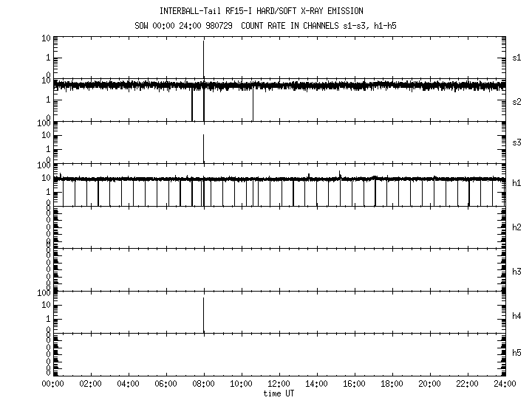The image size is (532, 406).
Task: Click the 'time UT' axis title
Action: tap(279, 393)
